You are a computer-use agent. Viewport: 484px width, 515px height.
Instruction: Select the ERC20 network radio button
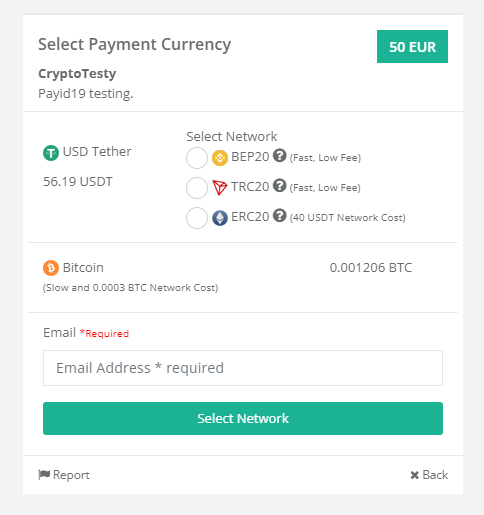(x=197, y=218)
